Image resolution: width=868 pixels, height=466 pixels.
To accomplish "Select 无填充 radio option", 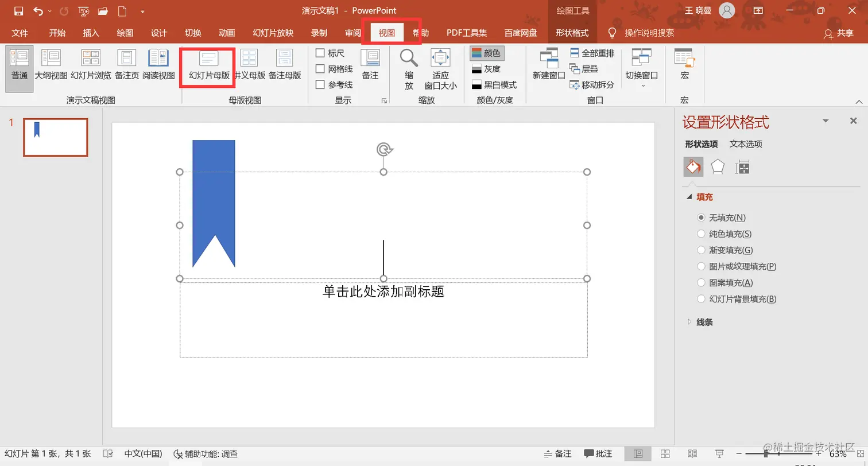I will pos(701,218).
